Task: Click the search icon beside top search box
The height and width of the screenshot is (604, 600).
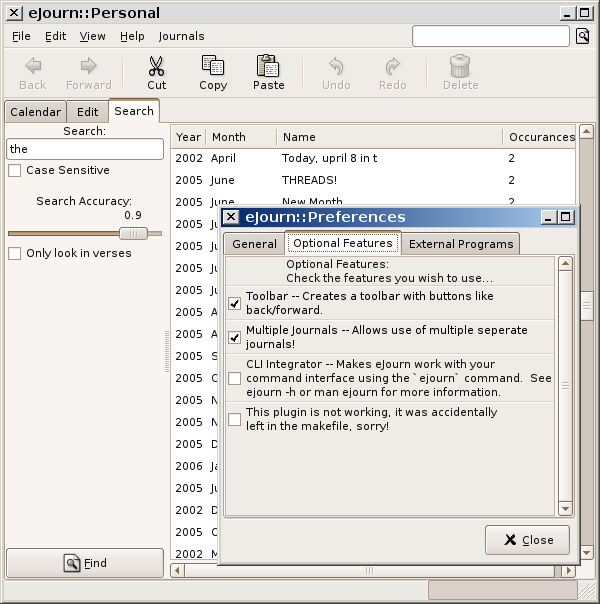Action: click(582, 36)
